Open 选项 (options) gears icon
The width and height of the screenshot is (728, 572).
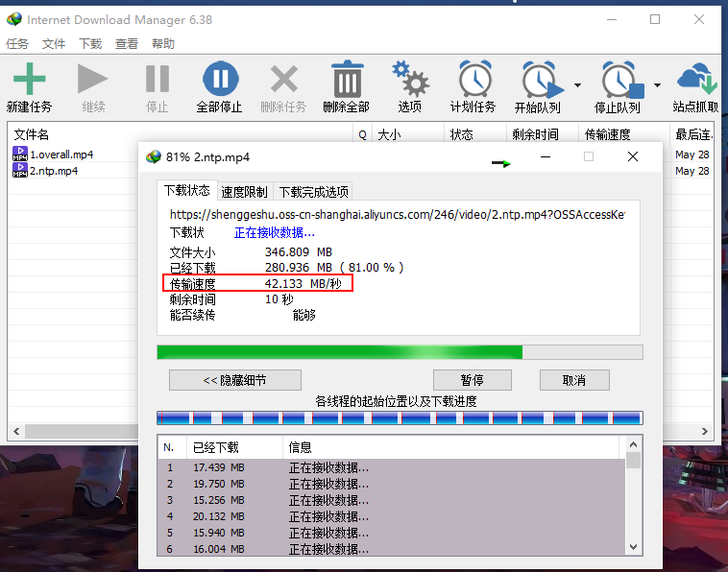[x=410, y=79]
